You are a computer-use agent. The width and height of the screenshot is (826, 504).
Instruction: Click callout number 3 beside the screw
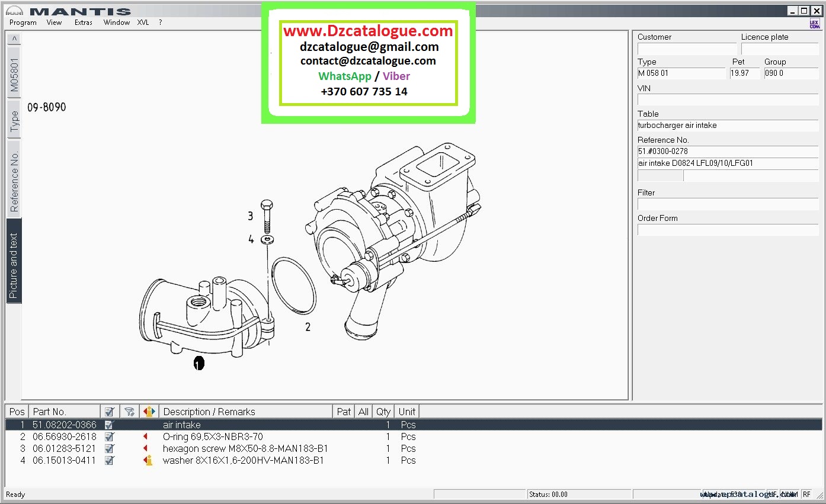(251, 216)
